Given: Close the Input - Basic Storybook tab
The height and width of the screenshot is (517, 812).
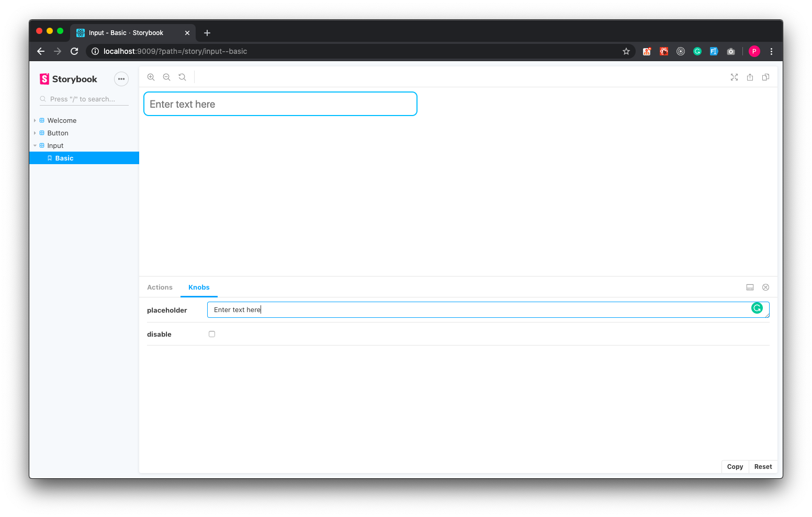Looking at the screenshot, I should click(187, 33).
